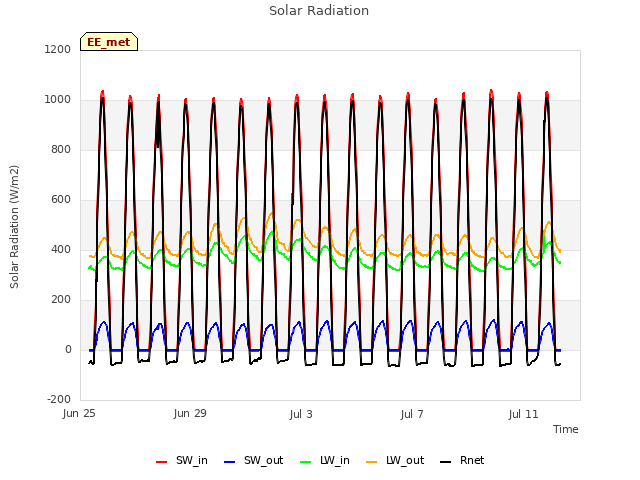Screen dimensions: 640x480
Task: Click the Time axis label
Action: point(566,429)
